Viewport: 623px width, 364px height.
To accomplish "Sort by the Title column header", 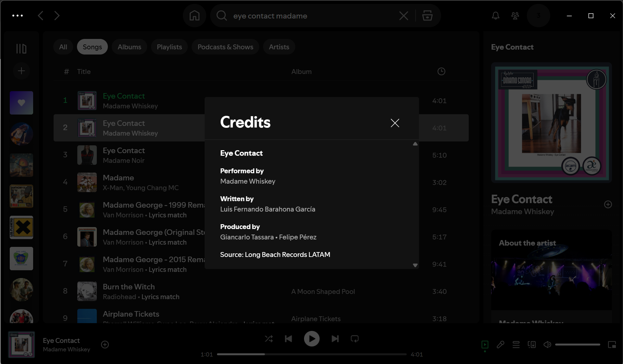I will 84,72.
